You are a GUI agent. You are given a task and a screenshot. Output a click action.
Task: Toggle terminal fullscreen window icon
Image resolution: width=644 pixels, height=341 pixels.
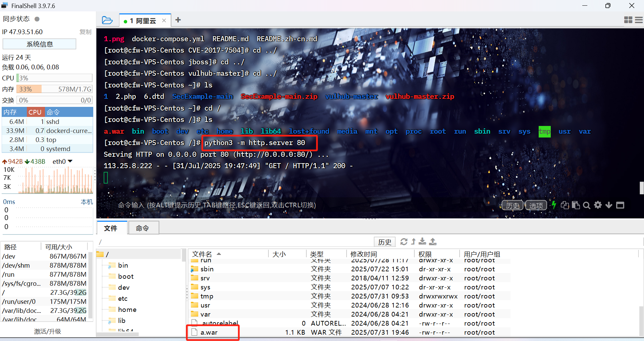[x=620, y=205]
